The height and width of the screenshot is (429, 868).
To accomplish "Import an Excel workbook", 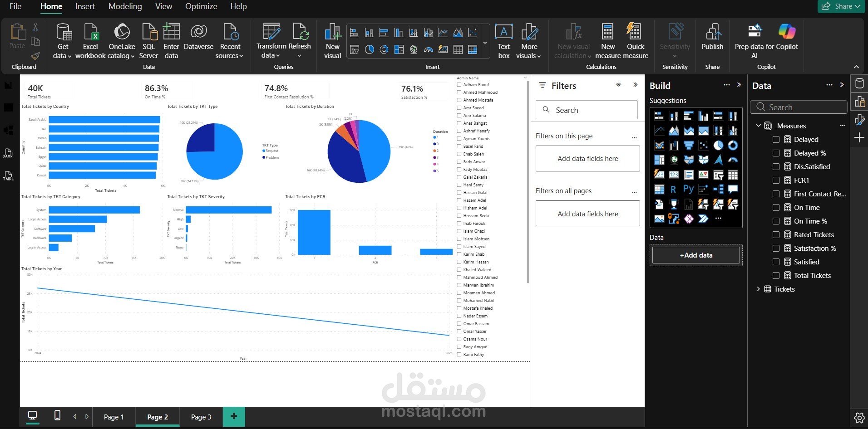I will [x=90, y=41].
